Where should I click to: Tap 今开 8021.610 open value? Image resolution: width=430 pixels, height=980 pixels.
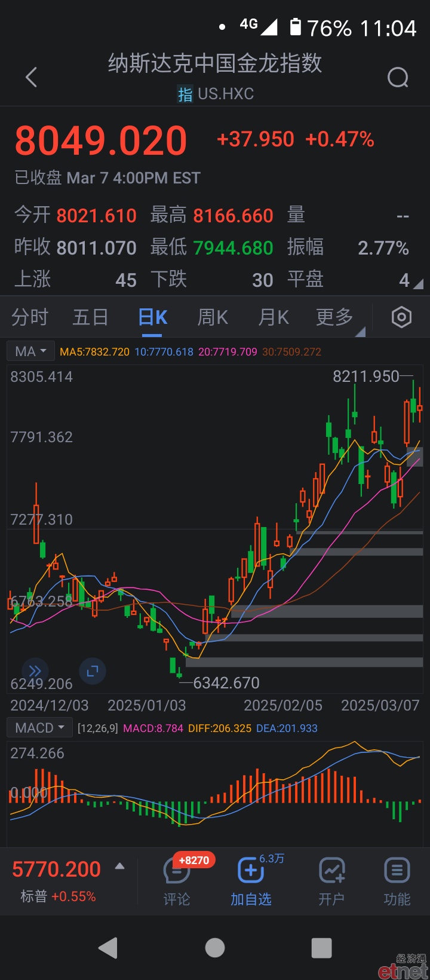coord(75,215)
